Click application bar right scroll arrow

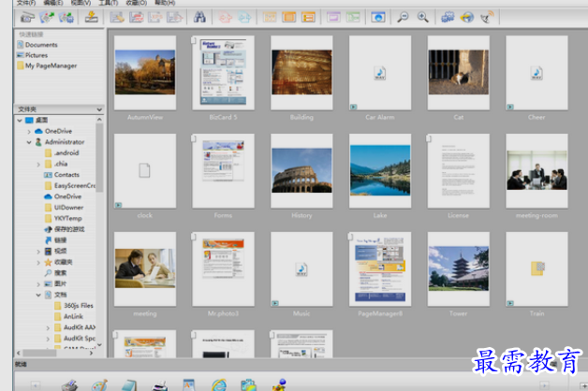click(544, 385)
